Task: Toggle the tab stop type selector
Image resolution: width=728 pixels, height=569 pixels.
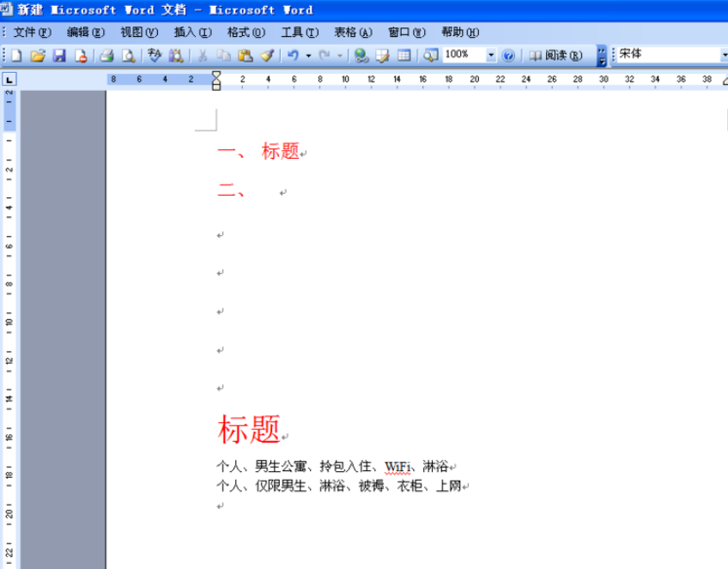Action: 9,79
